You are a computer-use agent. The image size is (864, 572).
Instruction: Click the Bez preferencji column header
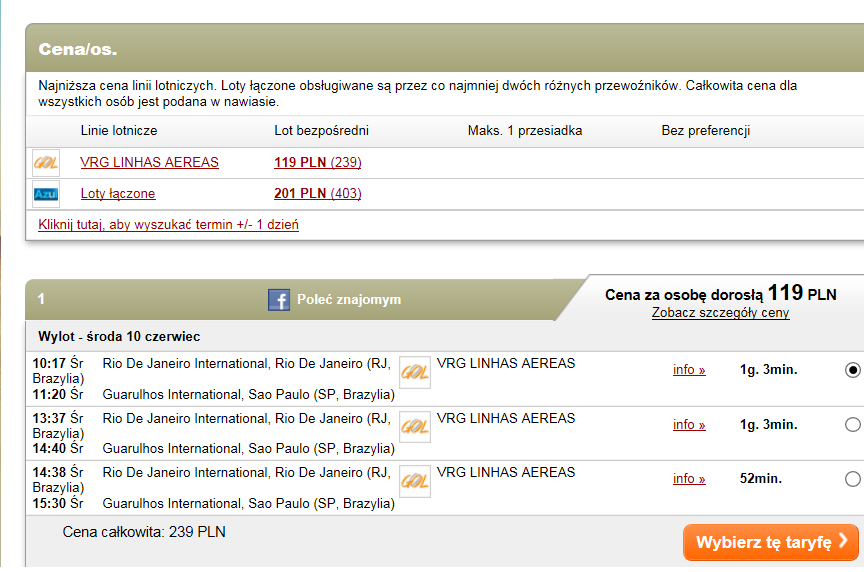[x=706, y=131]
